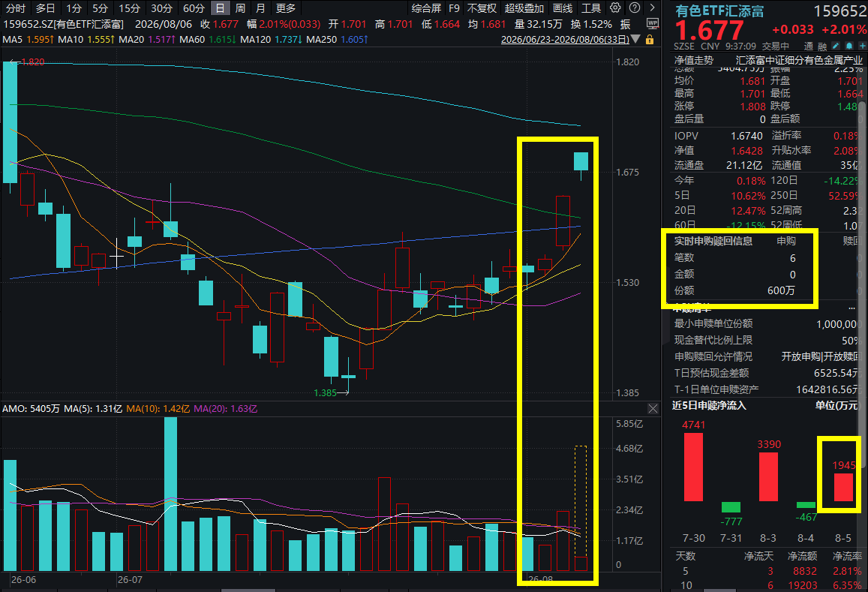Viewport: 868px width, 592px height.
Task: Open the 不复权 price adjustment dropdown
Action: [482, 8]
